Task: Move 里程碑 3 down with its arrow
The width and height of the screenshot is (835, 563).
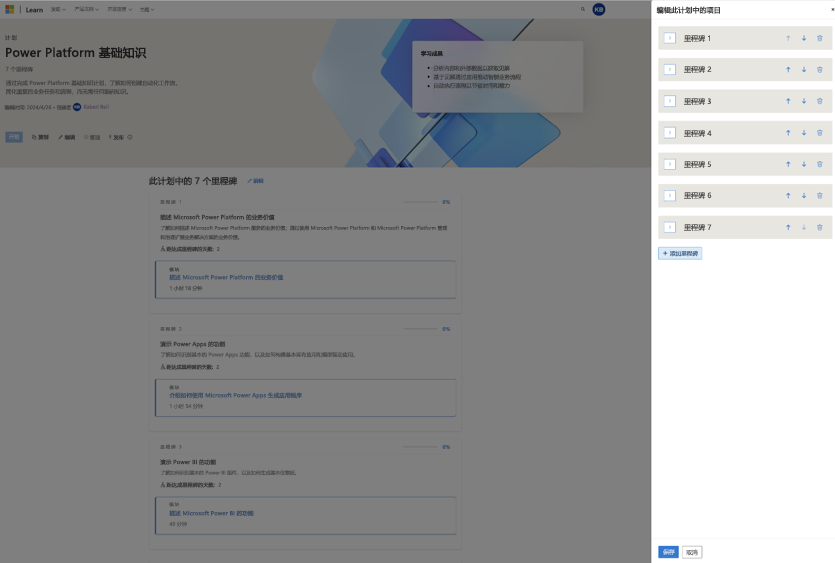Action: pos(804,101)
